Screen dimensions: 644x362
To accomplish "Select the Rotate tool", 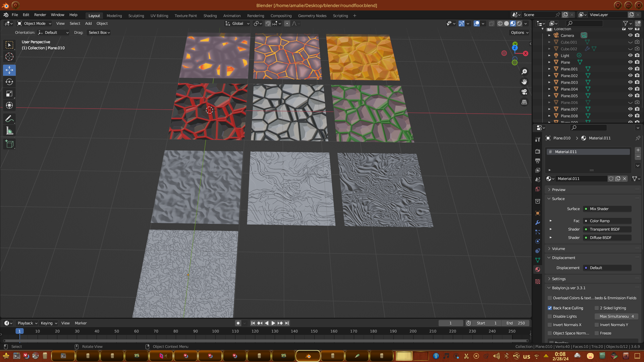I will click(9, 82).
